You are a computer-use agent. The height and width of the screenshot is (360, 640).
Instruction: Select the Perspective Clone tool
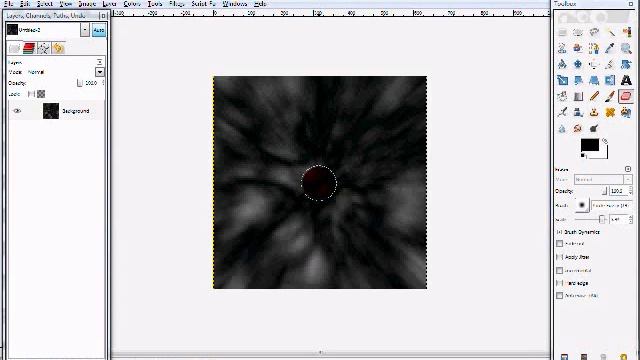(626, 112)
